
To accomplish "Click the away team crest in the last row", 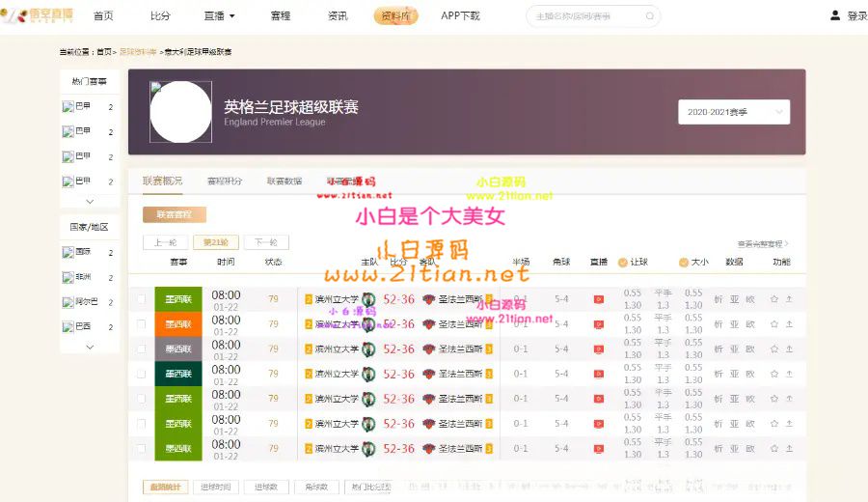I will tap(428, 448).
